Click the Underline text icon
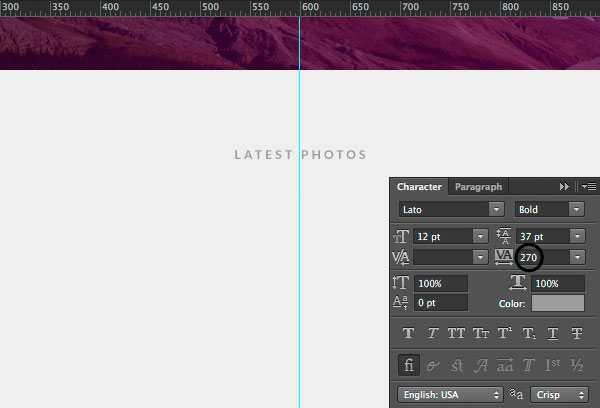The width and height of the screenshot is (600, 408). (553, 333)
